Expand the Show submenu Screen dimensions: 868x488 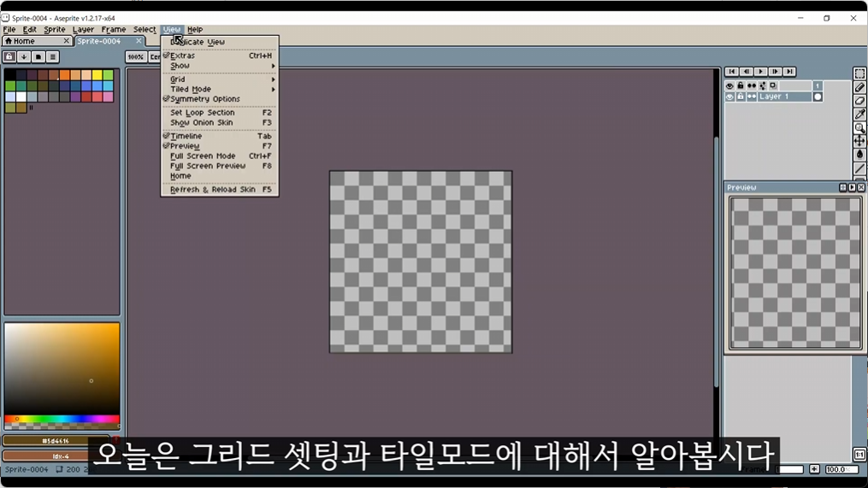pyautogui.click(x=219, y=65)
